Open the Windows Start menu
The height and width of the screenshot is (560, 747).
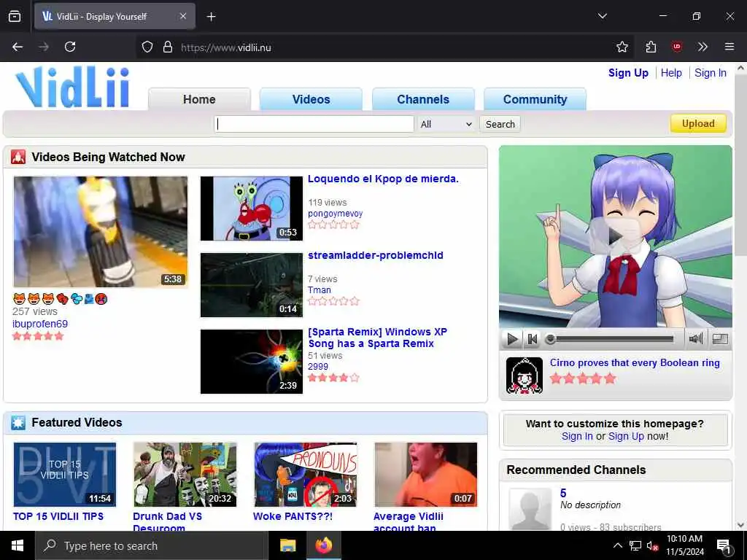click(x=18, y=545)
